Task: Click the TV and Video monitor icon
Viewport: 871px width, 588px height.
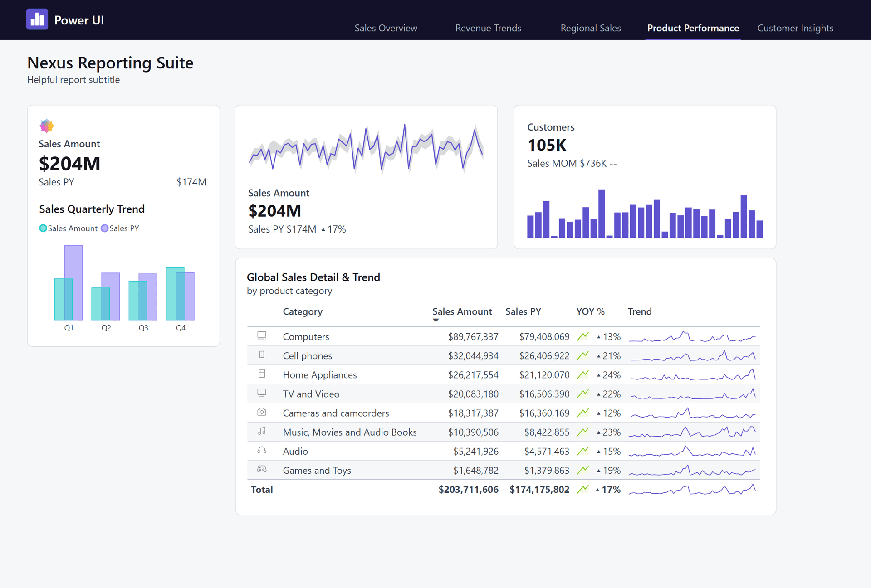Action: 262,393
